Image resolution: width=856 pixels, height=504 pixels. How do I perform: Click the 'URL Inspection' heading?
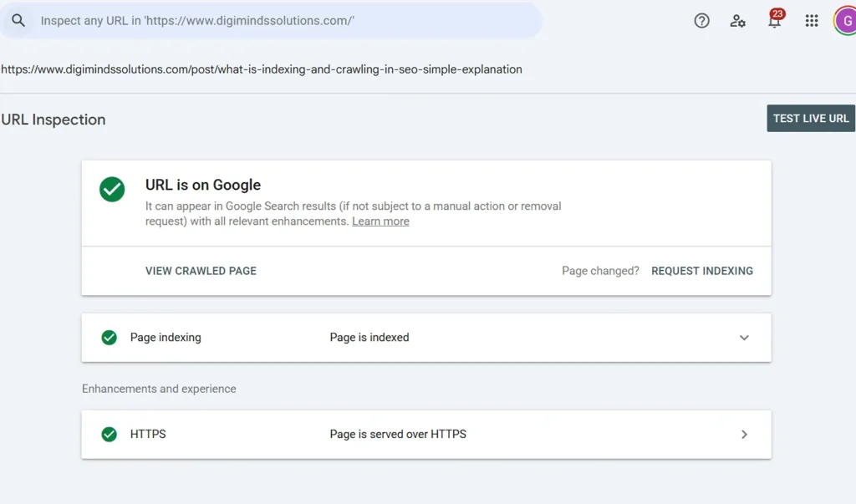[53, 120]
